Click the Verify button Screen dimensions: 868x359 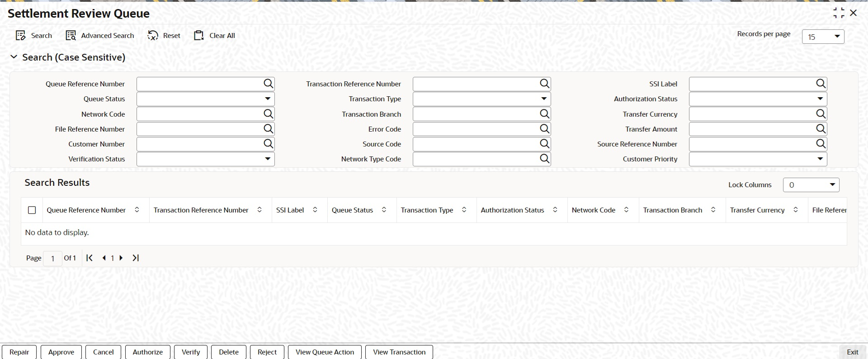coord(191,352)
